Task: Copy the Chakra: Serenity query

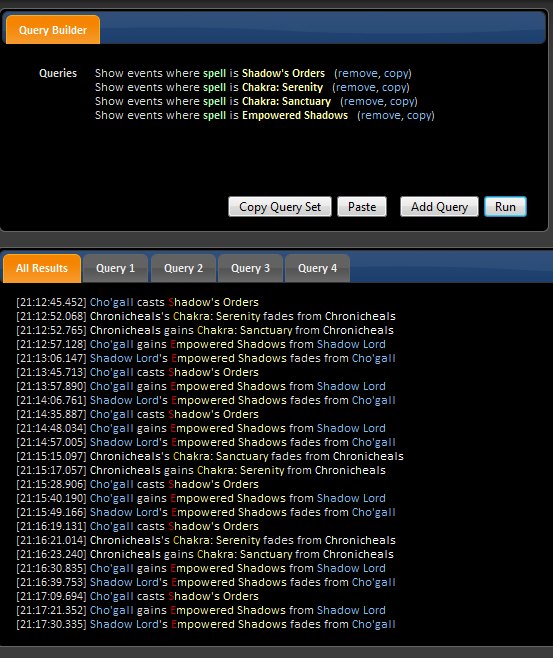Action: click(x=394, y=87)
